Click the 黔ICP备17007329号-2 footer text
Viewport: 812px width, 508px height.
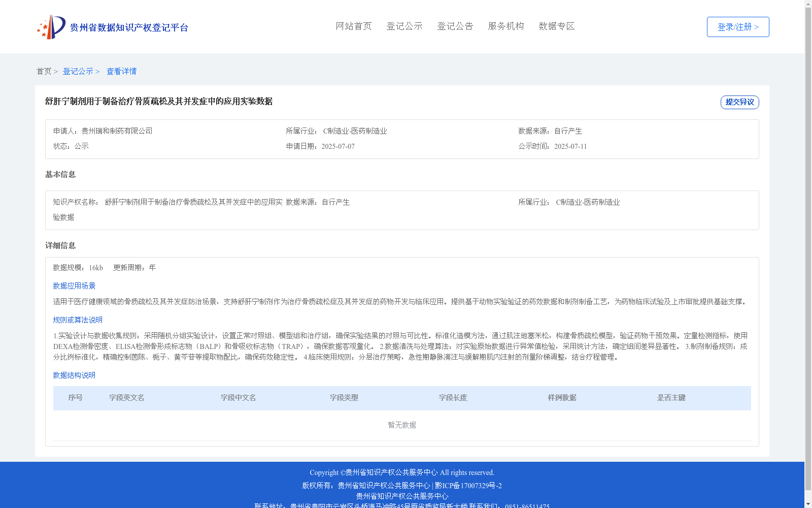(468, 486)
